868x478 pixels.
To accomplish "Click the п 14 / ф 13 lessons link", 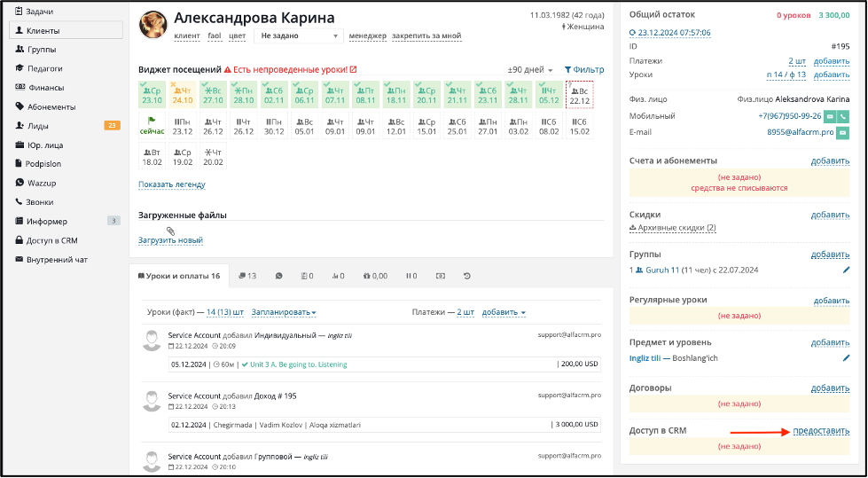I will pyautogui.click(x=786, y=74).
